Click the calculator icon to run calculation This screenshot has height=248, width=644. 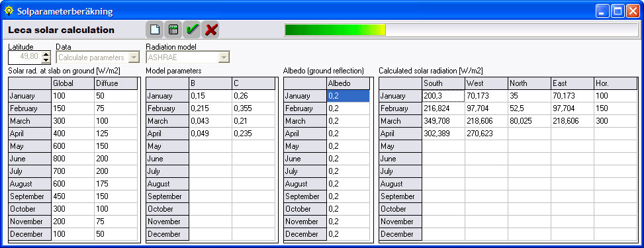[x=173, y=30]
